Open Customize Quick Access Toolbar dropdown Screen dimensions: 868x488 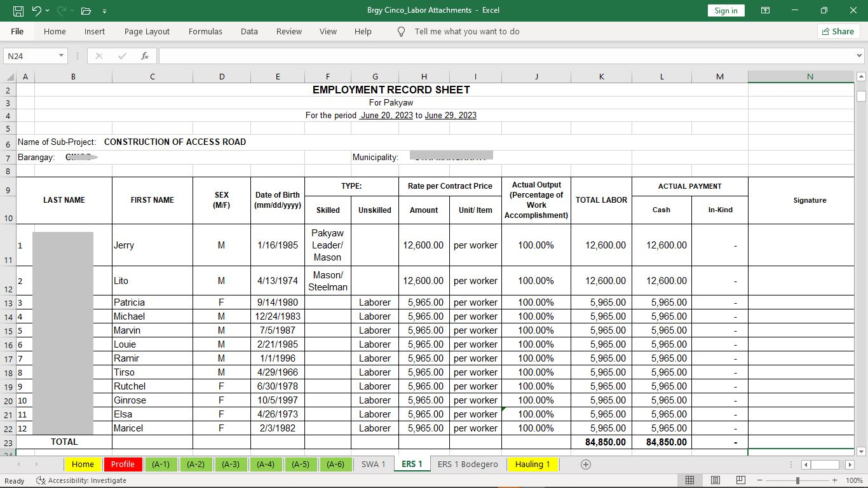[x=104, y=11]
